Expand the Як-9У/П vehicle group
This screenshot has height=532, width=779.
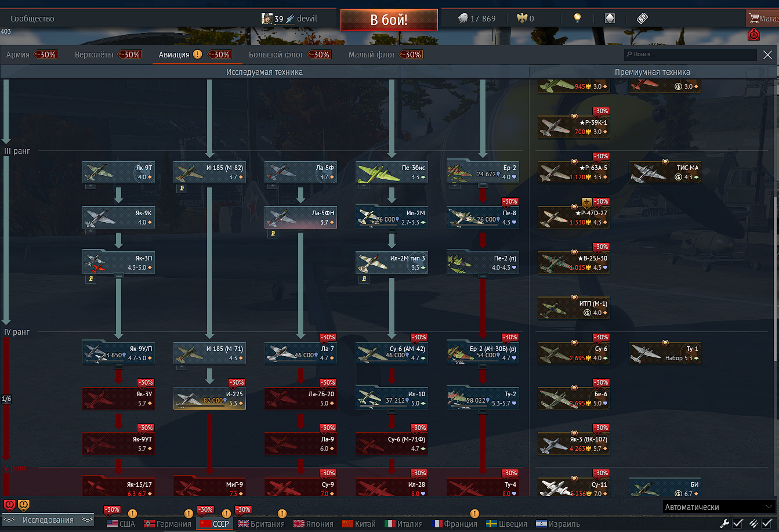(x=119, y=367)
